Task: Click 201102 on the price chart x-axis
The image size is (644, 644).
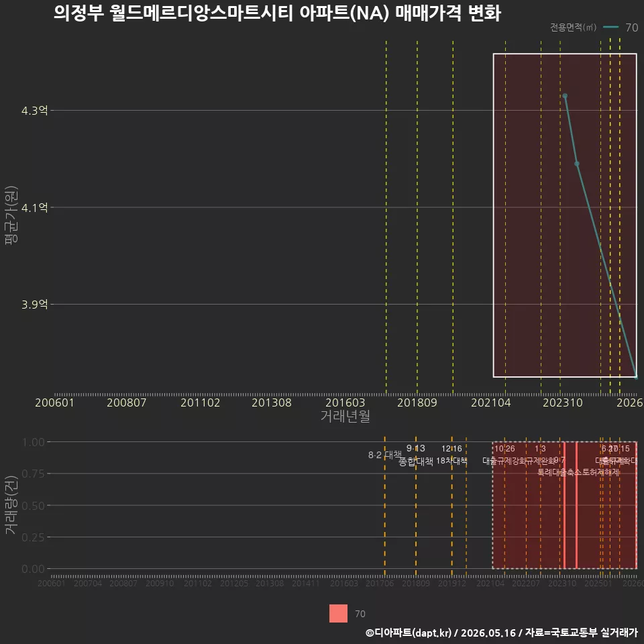Action: point(200,402)
